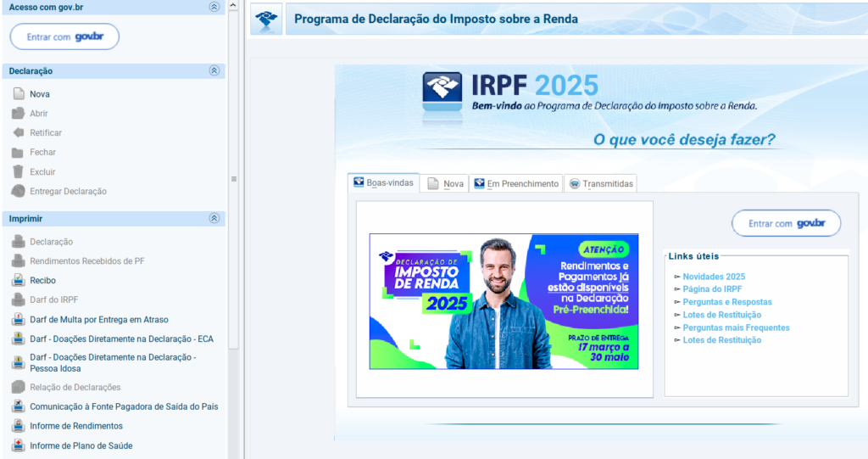The image size is (868, 459).
Task: Click the sidebar scrollbar up arrow
Action: point(233,5)
